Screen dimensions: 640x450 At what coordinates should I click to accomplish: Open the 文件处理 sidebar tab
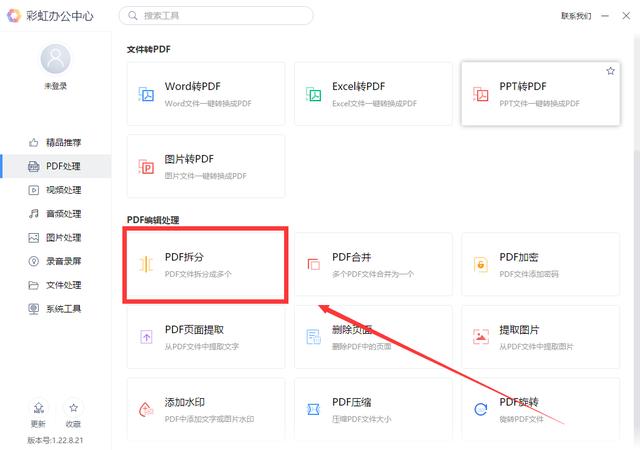[x=56, y=285]
